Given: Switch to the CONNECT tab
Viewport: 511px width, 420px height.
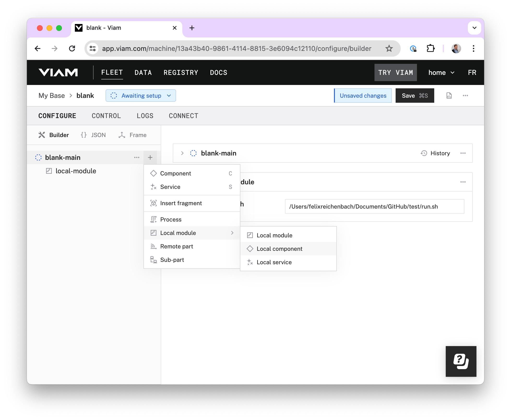Looking at the screenshot, I should tap(183, 116).
